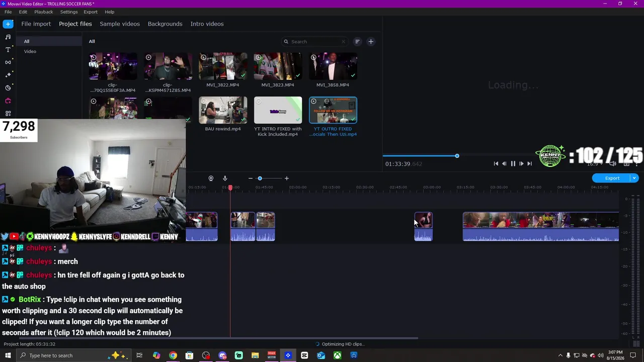644x362 pixels.
Task: Open the Elements sticker panel icon
Action: 8,87
